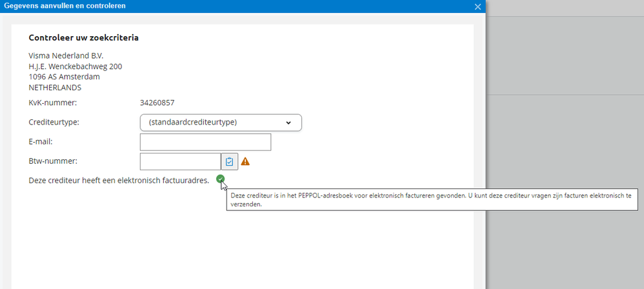Click the Btw-nummer validation clipboard icon
Screen dimensions: 644x289
click(x=230, y=161)
